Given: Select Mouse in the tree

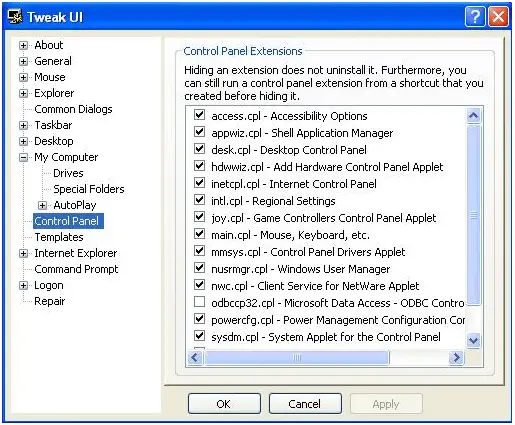Looking at the screenshot, I should pos(50,77).
